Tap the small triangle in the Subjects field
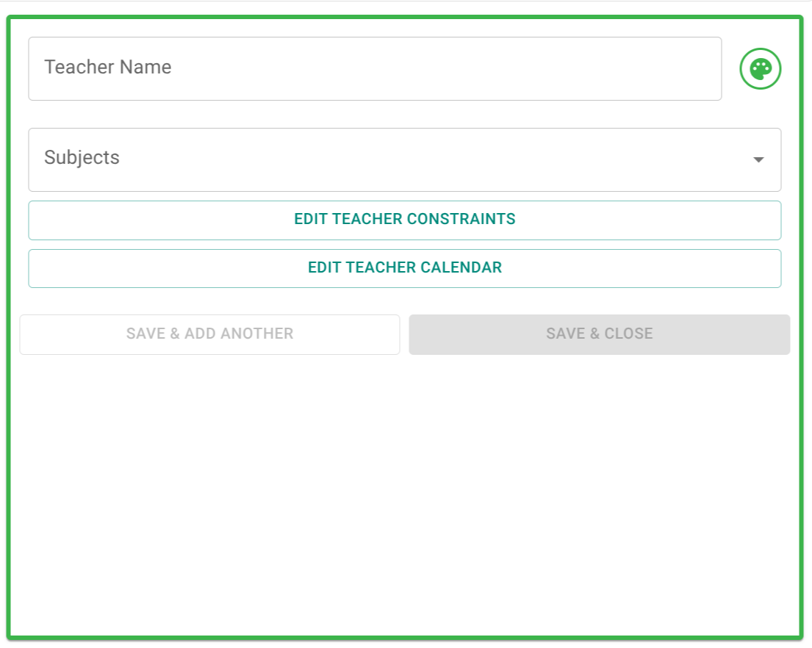This screenshot has width=812, height=648. click(758, 160)
